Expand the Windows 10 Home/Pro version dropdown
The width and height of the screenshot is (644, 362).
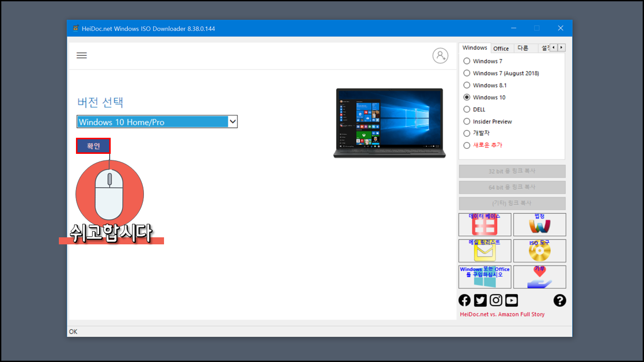pos(232,122)
